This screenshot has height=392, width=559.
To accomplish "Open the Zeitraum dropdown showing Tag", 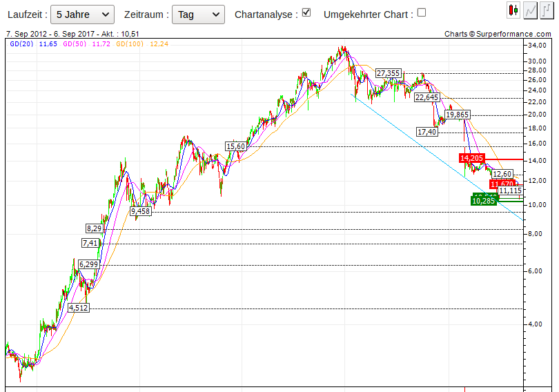I will pos(198,14).
